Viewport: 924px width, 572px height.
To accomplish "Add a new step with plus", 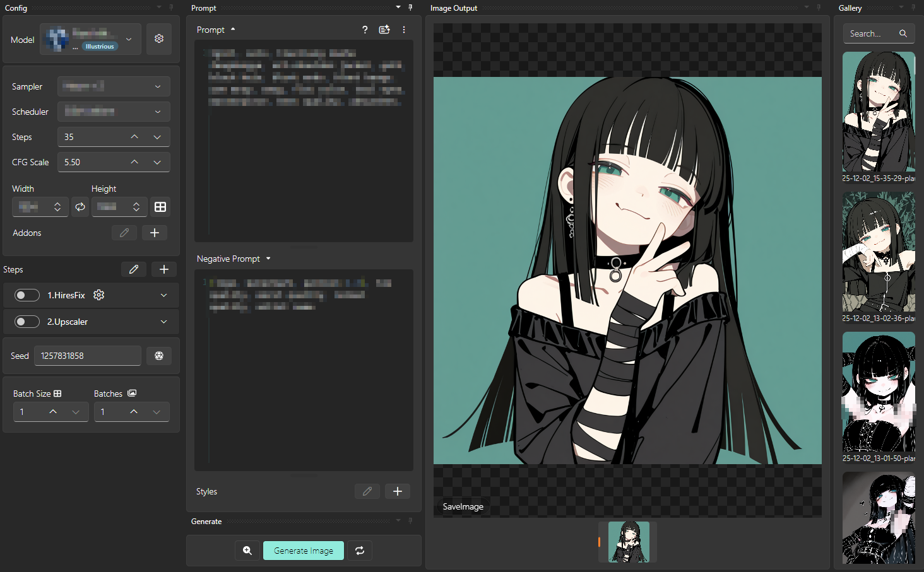I will [x=164, y=269].
